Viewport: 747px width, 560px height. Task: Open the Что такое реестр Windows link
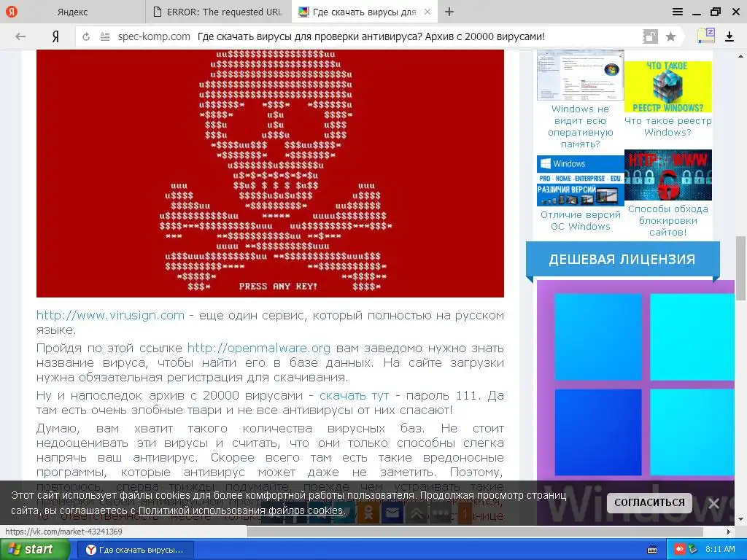coord(668,127)
